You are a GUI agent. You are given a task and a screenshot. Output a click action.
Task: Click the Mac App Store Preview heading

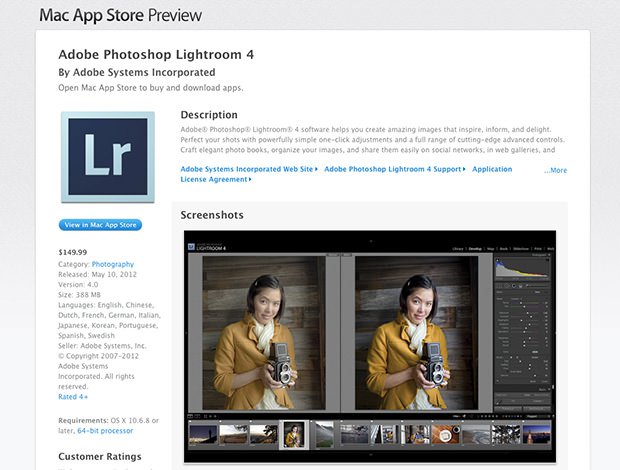click(121, 15)
